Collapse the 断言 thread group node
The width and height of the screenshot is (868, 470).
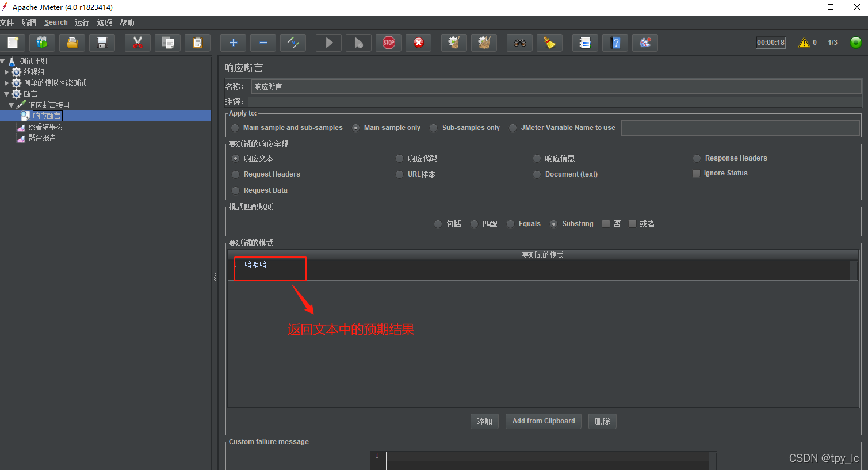[x=7, y=94]
